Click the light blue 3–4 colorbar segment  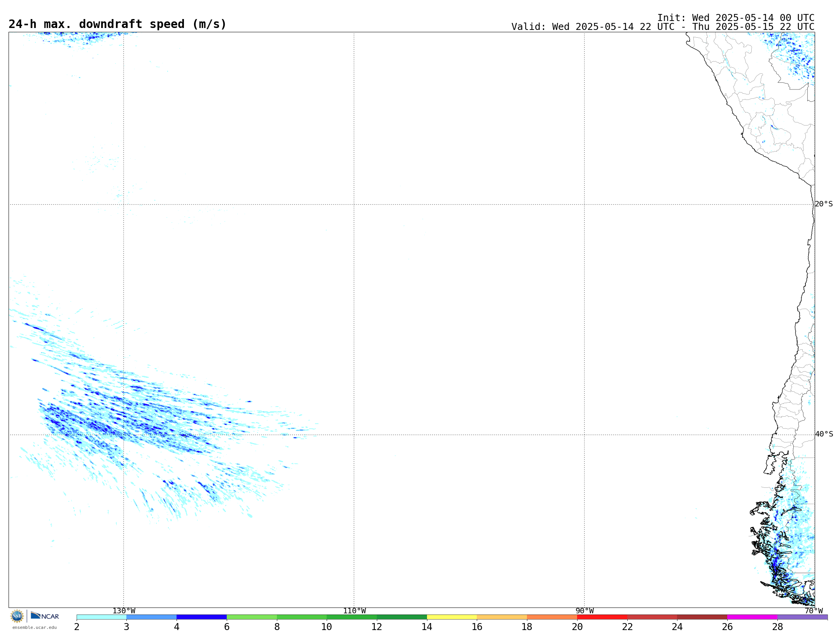click(152, 617)
